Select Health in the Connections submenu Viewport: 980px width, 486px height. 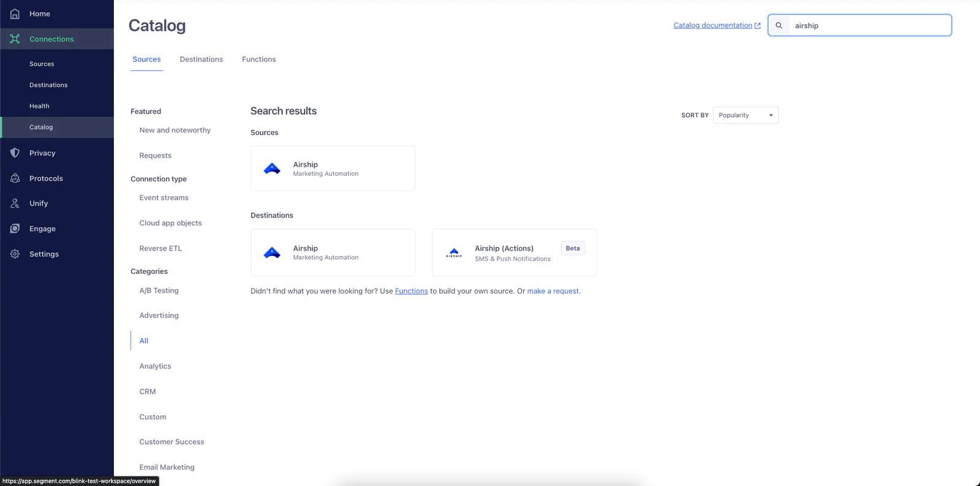click(39, 106)
